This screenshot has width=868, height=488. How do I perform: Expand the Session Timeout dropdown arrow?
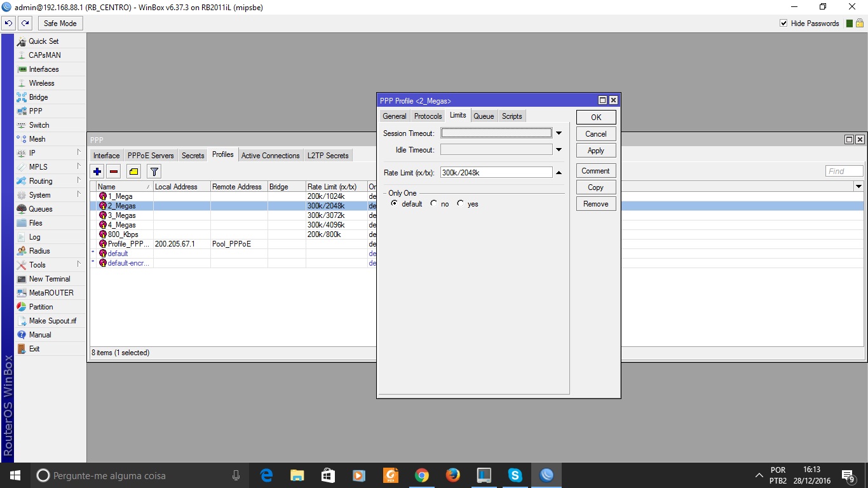pyautogui.click(x=559, y=133)
